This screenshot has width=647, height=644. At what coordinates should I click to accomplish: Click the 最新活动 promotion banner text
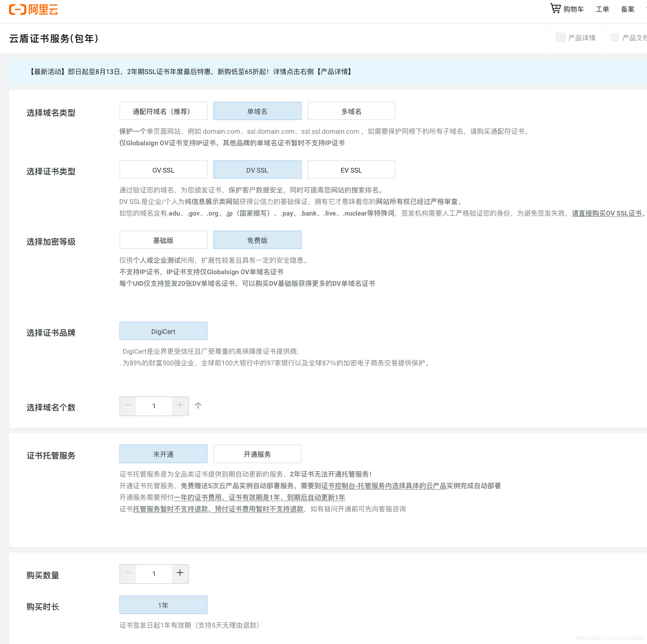191,72
